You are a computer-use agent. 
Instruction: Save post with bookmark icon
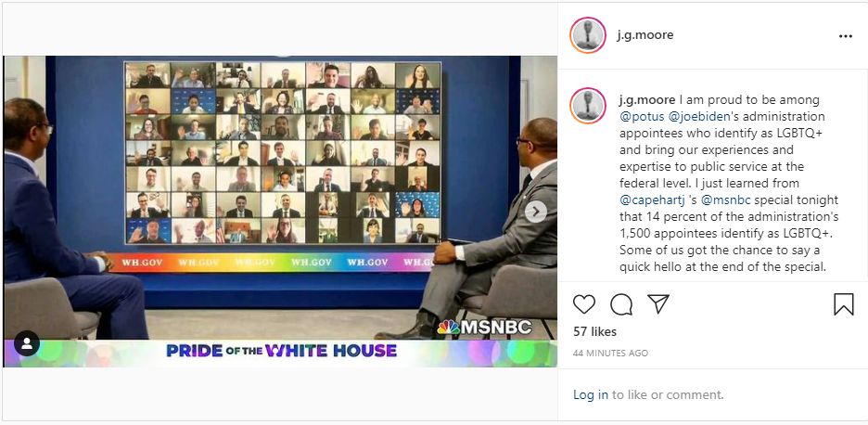[x=844, y=304]
